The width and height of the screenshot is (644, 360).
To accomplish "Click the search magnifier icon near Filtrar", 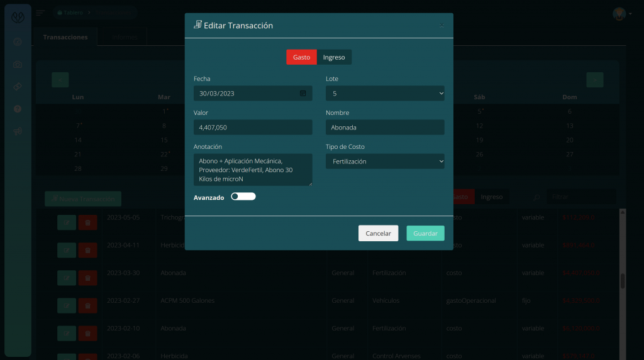I will 536,197.
